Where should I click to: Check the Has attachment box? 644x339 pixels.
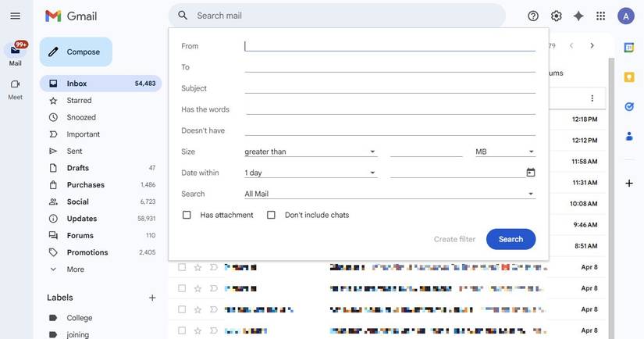[187, 215]
